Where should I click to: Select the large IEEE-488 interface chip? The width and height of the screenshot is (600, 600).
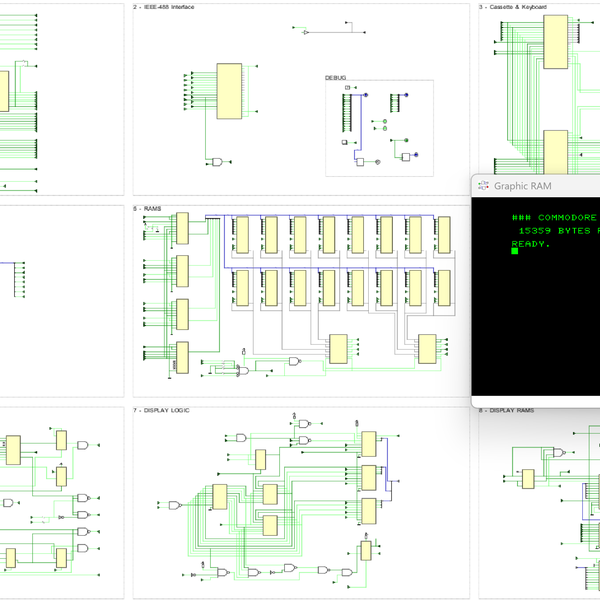[229, 90]
